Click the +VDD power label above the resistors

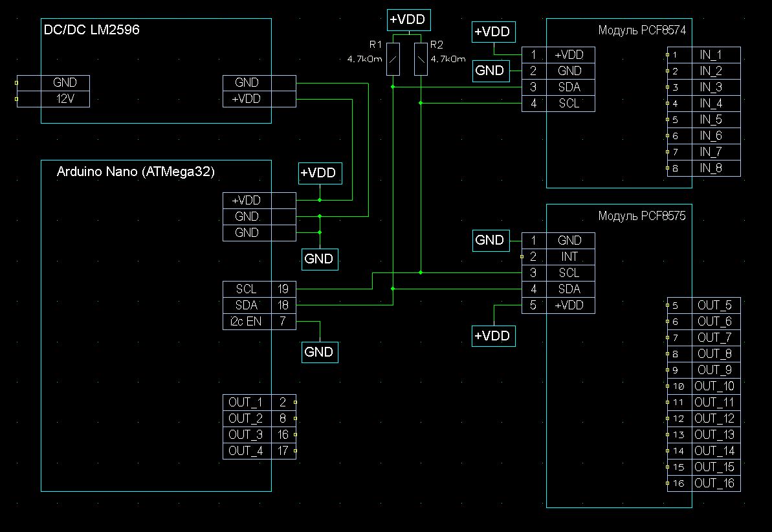[x=408, y=20]
